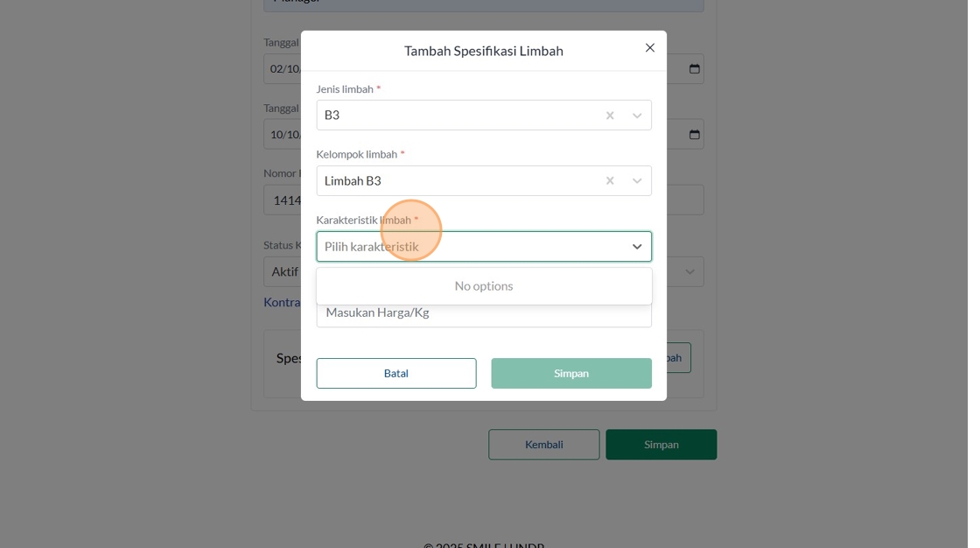This screenshot has height=548, width=980.
Task: Open calendar picker on the 02/10 date field
Action: tap(695, 69)
